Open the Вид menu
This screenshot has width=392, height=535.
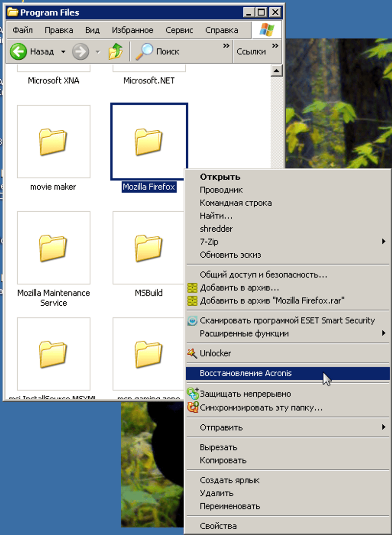click(93, 30)
